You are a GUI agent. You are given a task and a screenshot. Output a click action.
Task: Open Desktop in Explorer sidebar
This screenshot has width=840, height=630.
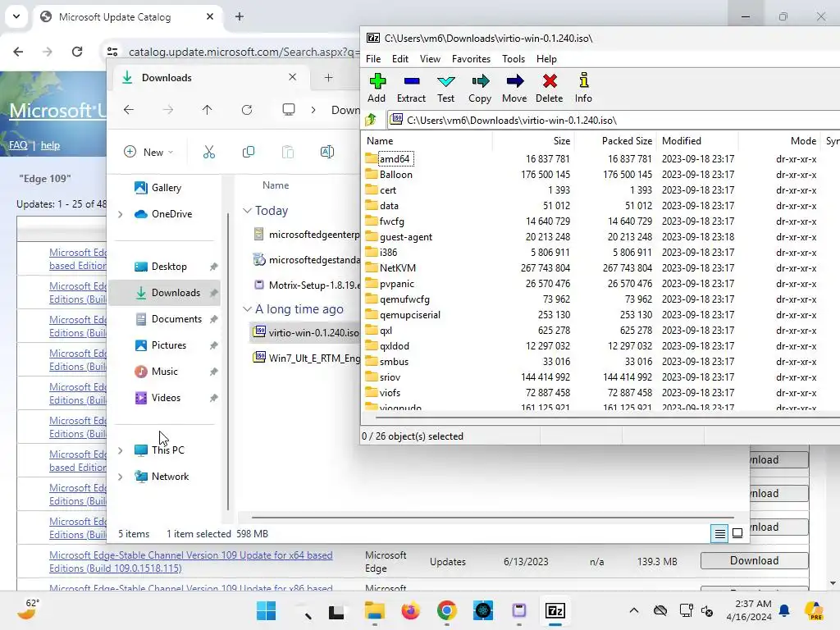(162, 267)
